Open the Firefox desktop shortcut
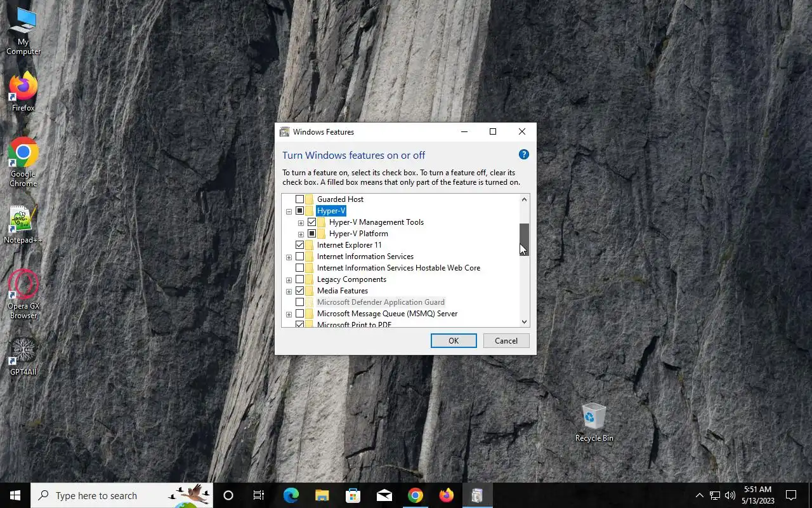 coord(23,92)
